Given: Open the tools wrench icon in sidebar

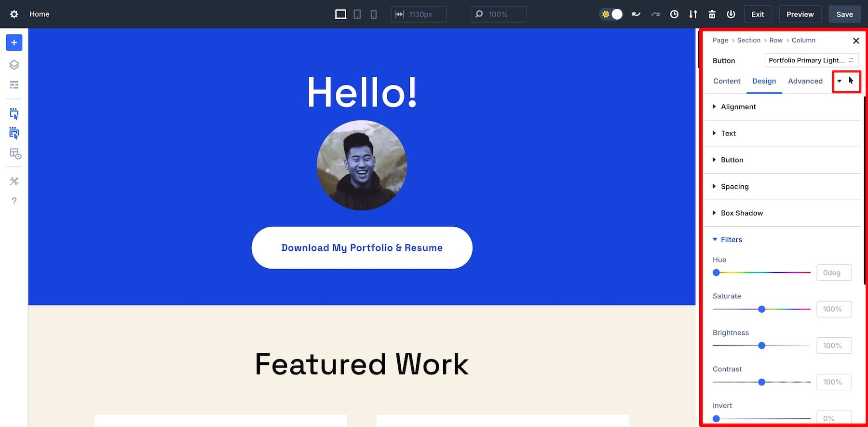Looking at the screenshot, I should point(14,181).
